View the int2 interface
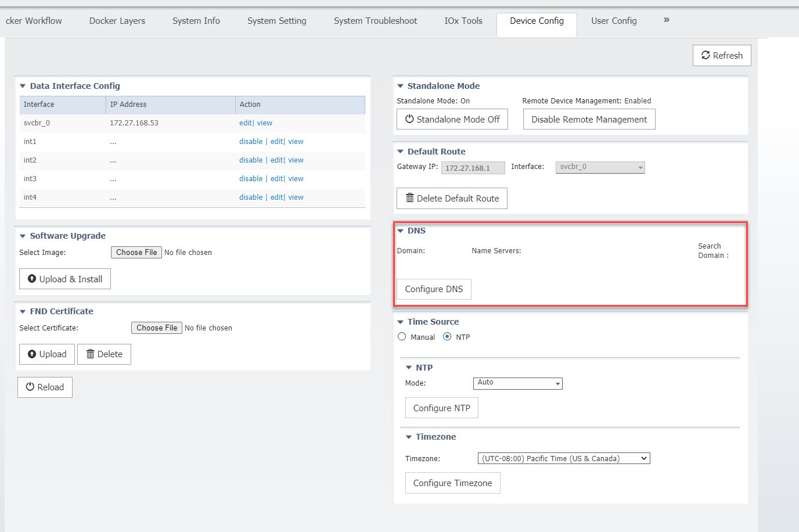The width and height of the screenshot is (799, 532). pos(296,160)
